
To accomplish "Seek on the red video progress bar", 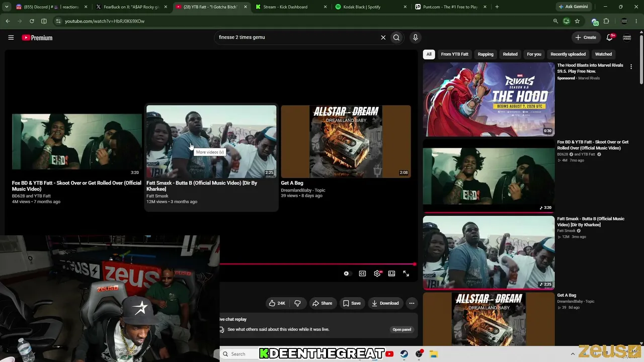I will 317,264.
